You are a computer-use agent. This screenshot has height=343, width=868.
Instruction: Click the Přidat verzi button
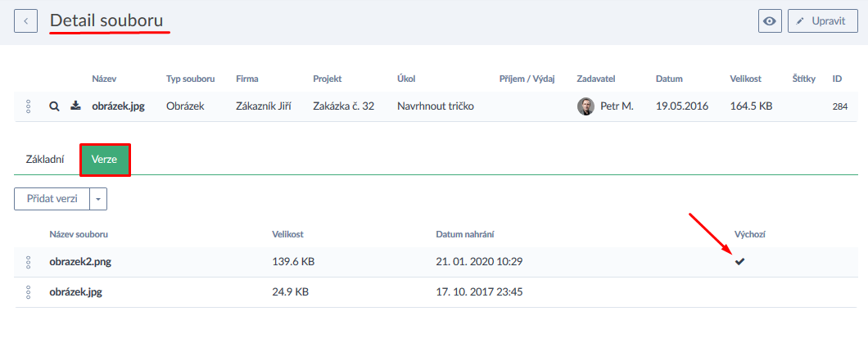[51, 199]
